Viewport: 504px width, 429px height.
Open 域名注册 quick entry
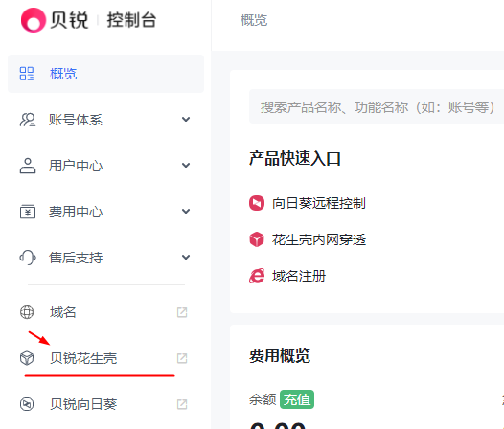[x=287, y=276]
